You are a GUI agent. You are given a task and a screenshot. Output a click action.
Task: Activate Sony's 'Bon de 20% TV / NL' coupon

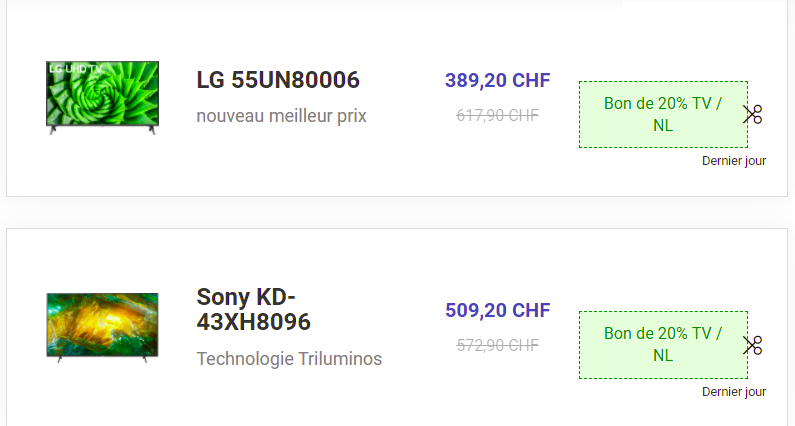click(x=663, y=345)
